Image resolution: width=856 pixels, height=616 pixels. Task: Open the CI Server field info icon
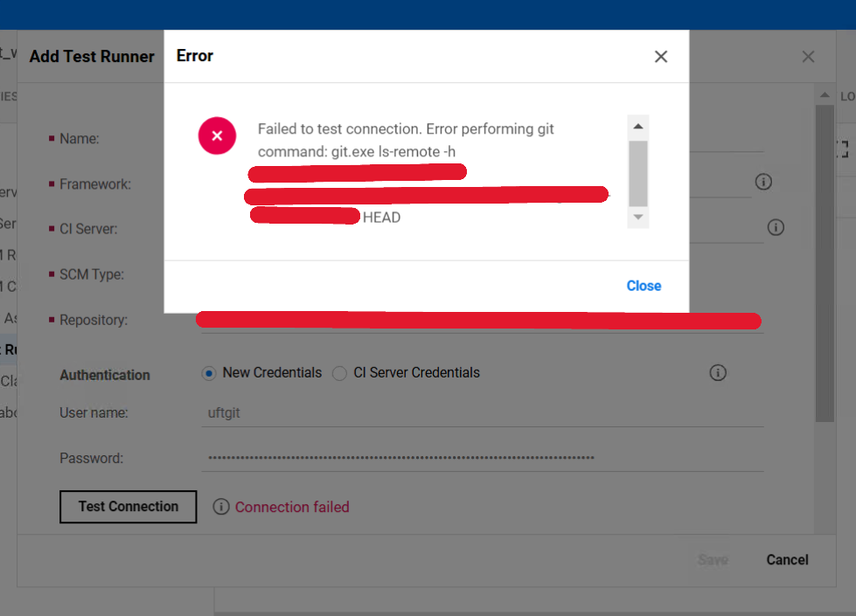776,227
